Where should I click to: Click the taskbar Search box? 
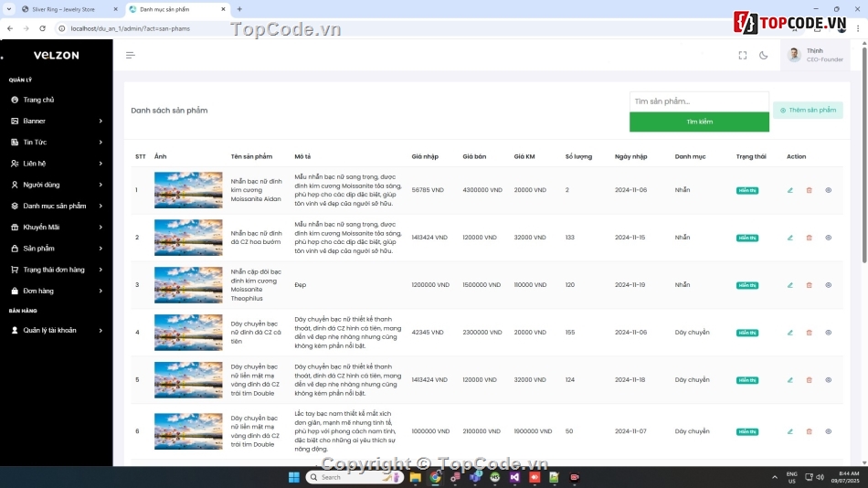point(355,477)
